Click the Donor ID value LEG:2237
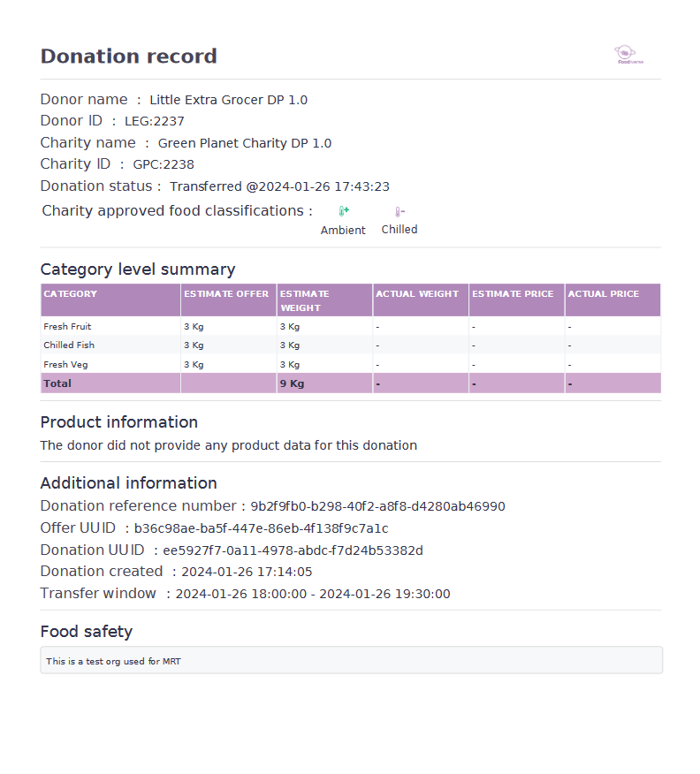700x774 pixels. click(x=155, y=121)
